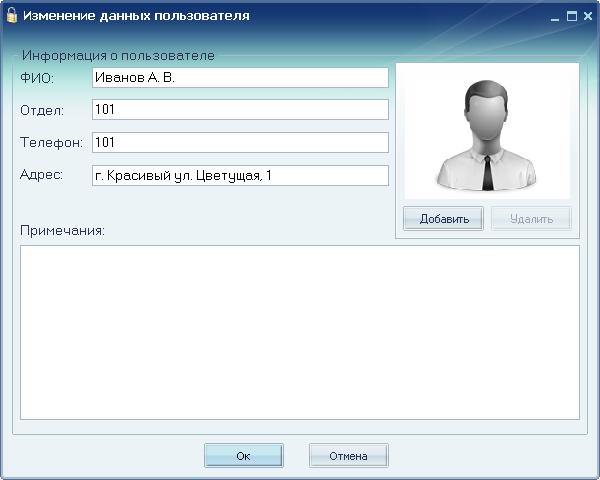Click into the ФИО input field

[240, 78]
